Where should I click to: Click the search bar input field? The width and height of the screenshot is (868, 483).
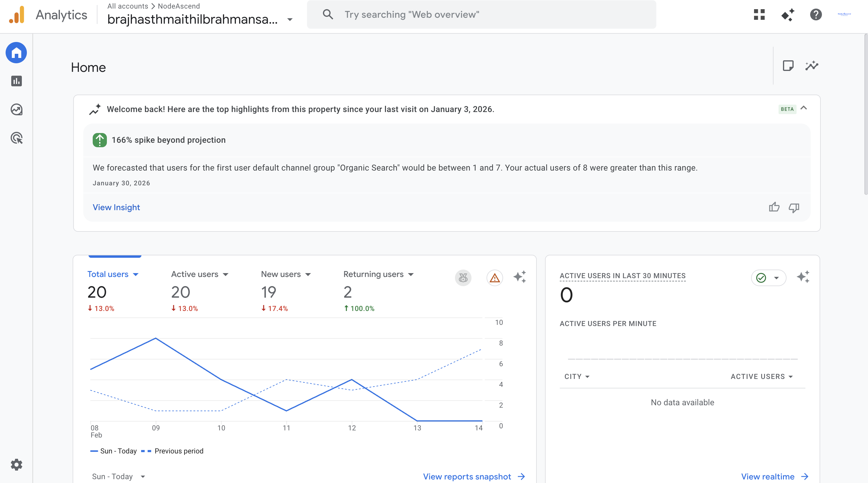click(481, 14)
